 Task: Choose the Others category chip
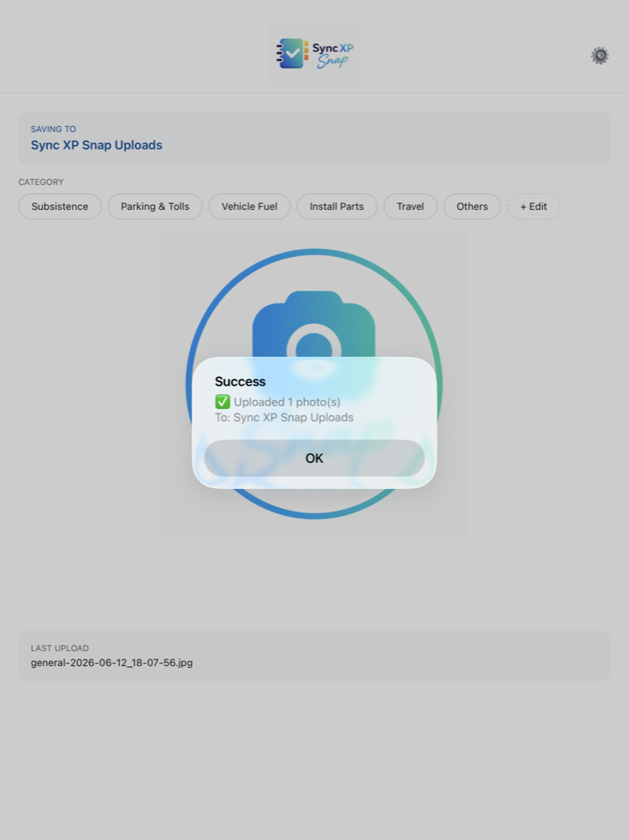pos(472,207)
